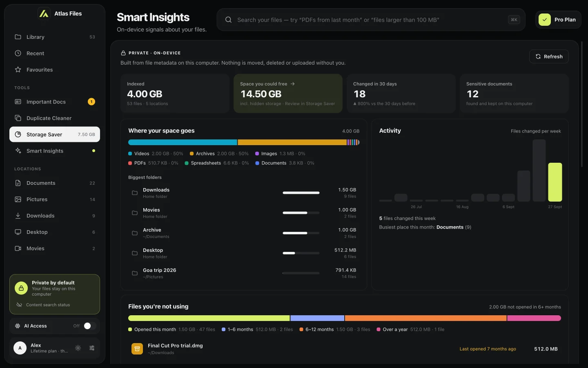
Task: Click the Over a year legend entry
Action: 410,330
